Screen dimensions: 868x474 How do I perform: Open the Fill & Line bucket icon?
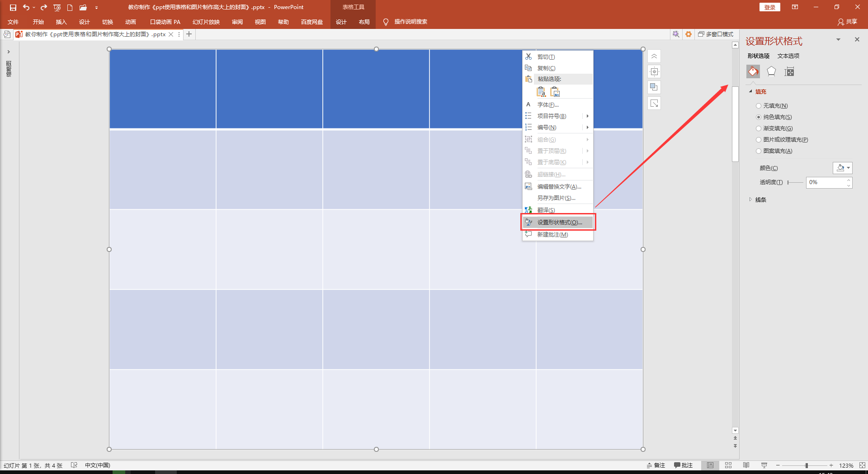point(753,71)
